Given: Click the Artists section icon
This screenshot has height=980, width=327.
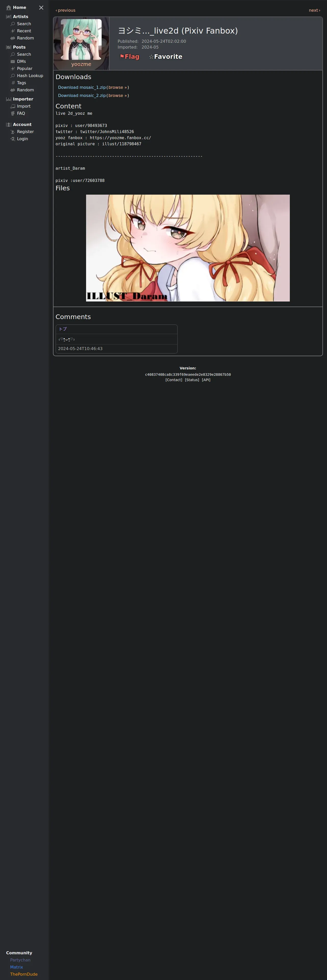Looking at the screenshot, I should tap(9, 17).
